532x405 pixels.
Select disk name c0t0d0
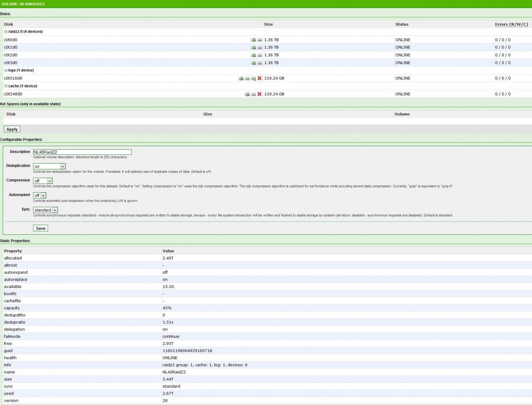[11, 40]
